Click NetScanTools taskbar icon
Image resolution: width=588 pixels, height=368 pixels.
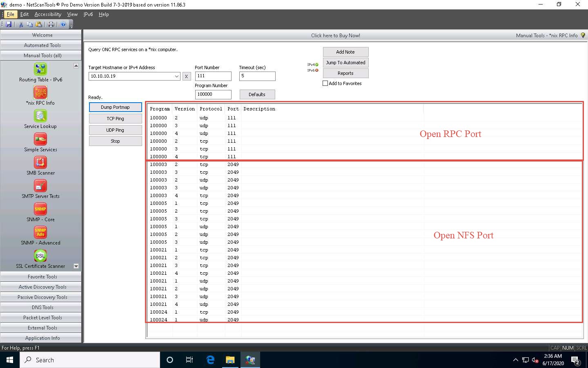(x=250, y=360)
